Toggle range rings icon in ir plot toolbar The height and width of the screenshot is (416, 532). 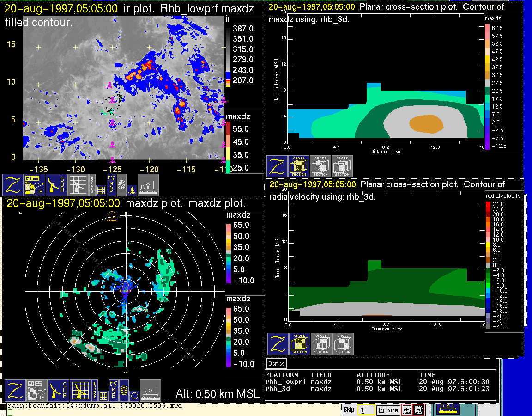[x=121, y=184]
